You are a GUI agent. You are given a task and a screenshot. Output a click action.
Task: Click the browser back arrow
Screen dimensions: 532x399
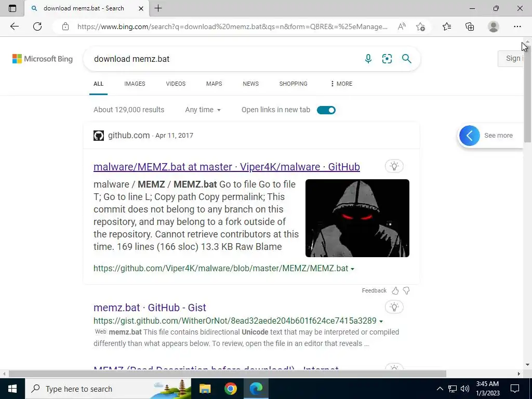14,26
